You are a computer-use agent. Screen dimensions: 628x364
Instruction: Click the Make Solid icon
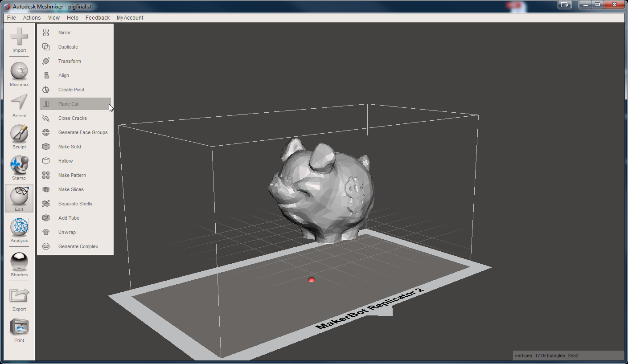46,147
